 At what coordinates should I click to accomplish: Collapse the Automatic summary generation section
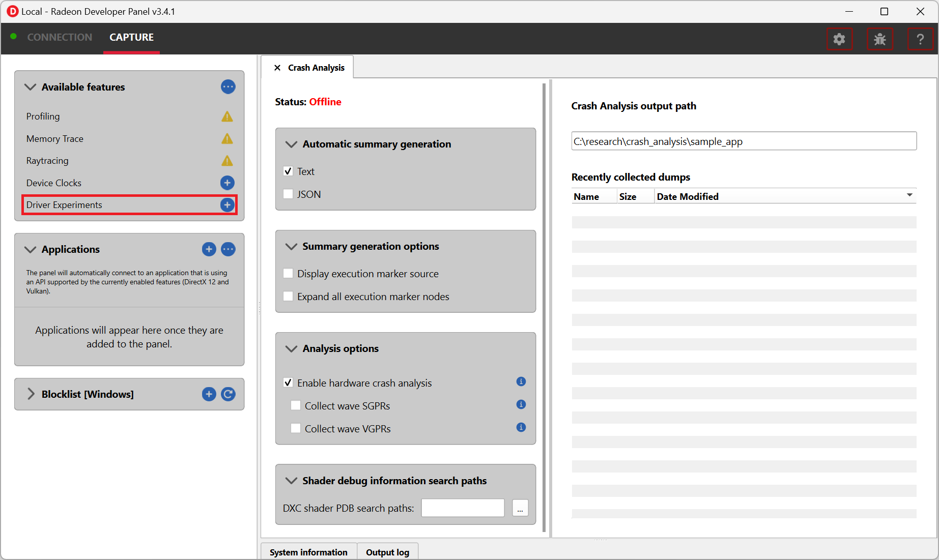pyautogui.click(x=291, y=144)
